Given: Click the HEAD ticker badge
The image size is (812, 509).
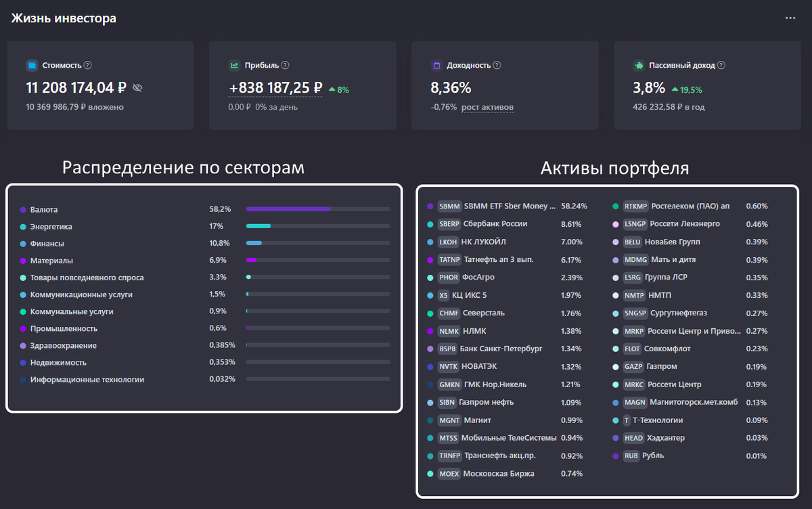Looking at the screenshot, I should [x=633, y=438].
